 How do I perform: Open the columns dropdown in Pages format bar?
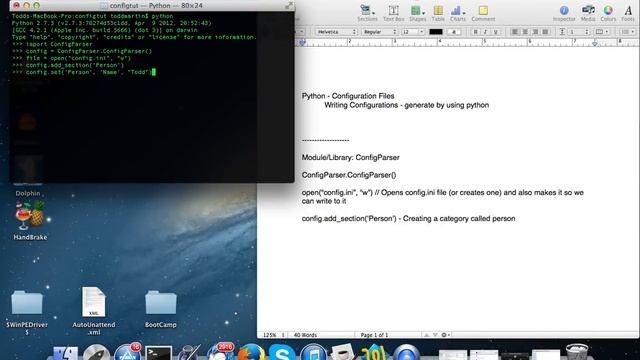pyautogui.click(x=602, y=32)
